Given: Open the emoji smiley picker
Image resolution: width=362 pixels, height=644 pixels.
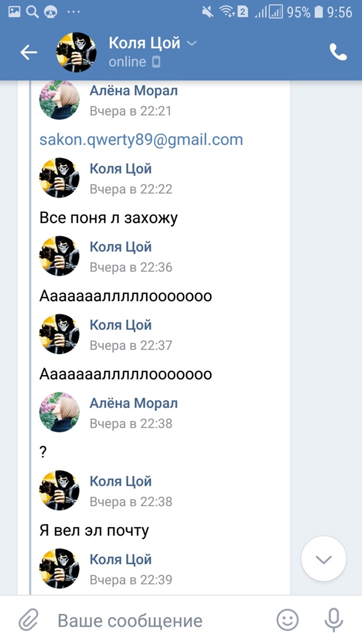Looking at the screenshot, I should click(287, 620).
